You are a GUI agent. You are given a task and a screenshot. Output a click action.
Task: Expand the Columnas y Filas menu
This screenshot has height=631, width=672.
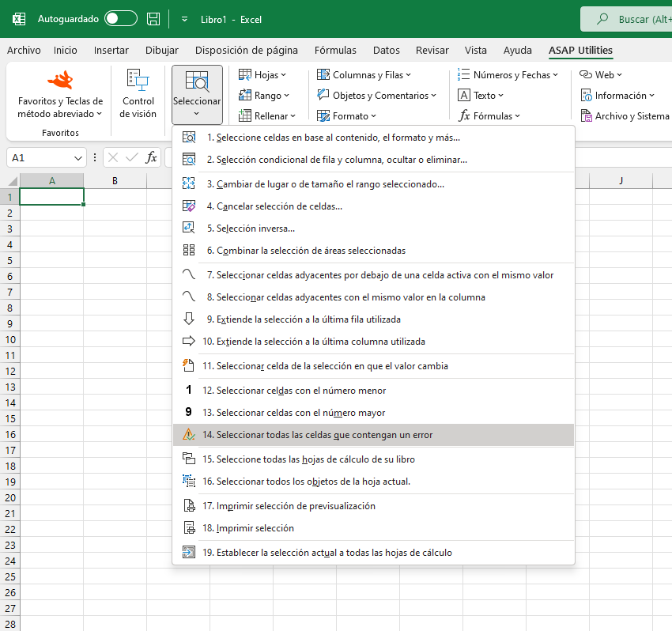tap(364, 75)
